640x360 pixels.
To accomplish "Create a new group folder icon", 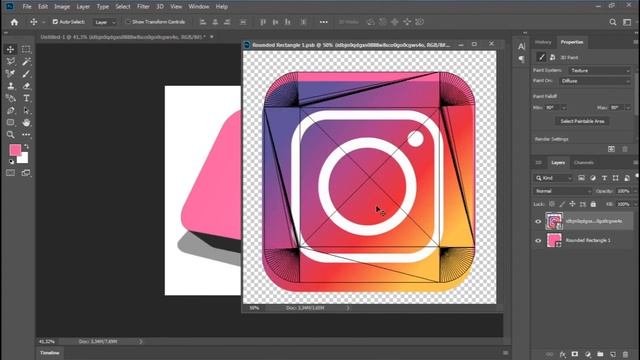I will [600, 354].
